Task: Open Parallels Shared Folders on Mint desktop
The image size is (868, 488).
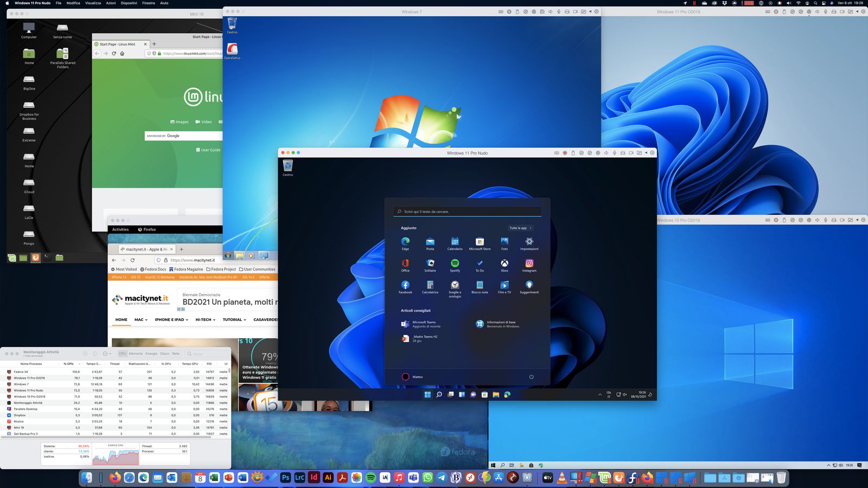Action: click(x=63, y=58)
